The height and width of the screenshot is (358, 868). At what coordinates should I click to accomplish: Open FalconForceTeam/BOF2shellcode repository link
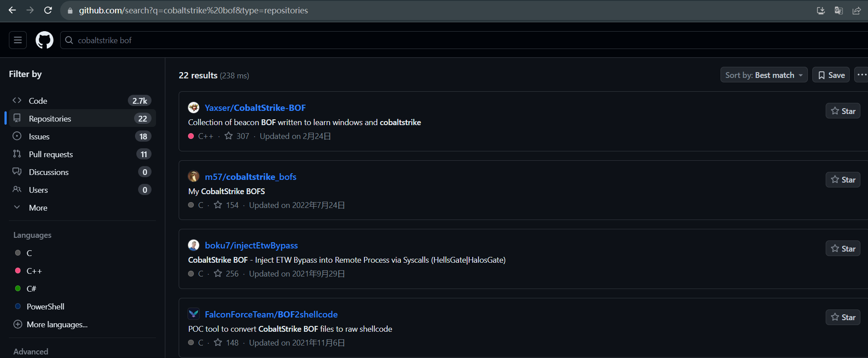pos(271,314)
